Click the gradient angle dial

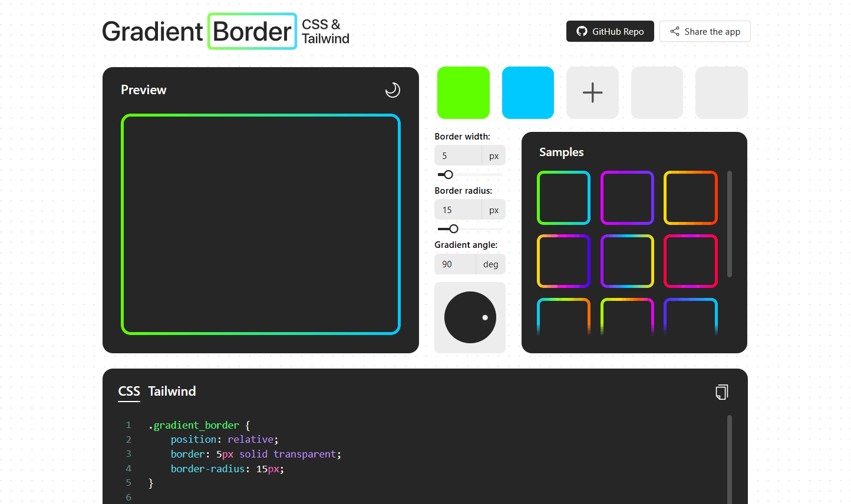click(x=470, y=317)
